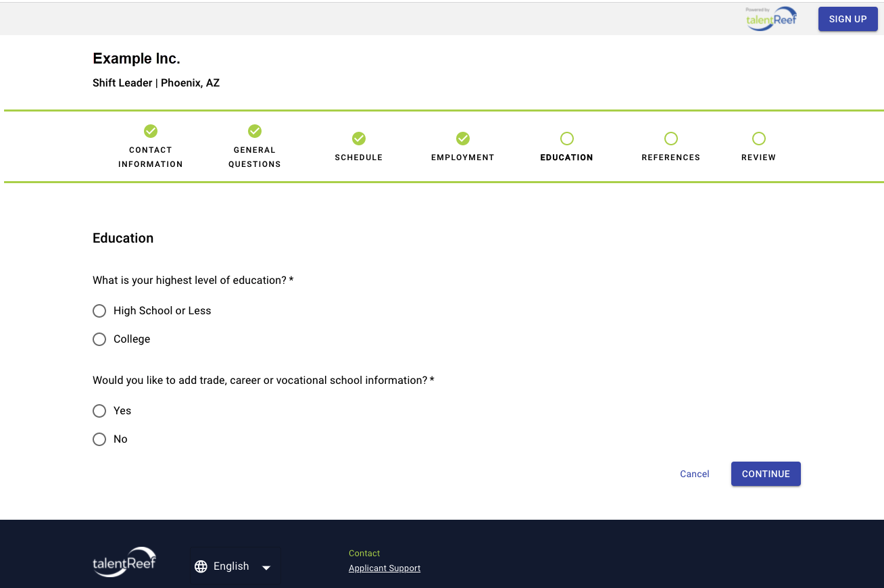Click the Schedule step checkmark icon
Screen dimensions: 884x588
coord(359,139)
